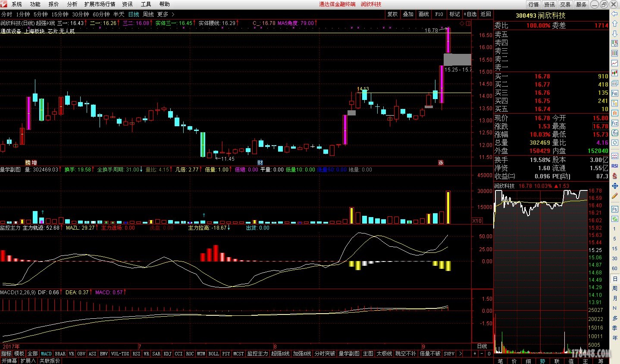Click the red S icon in sidebar
The image size is (620, 364).
pyautogui.click(x=614, y=176)
